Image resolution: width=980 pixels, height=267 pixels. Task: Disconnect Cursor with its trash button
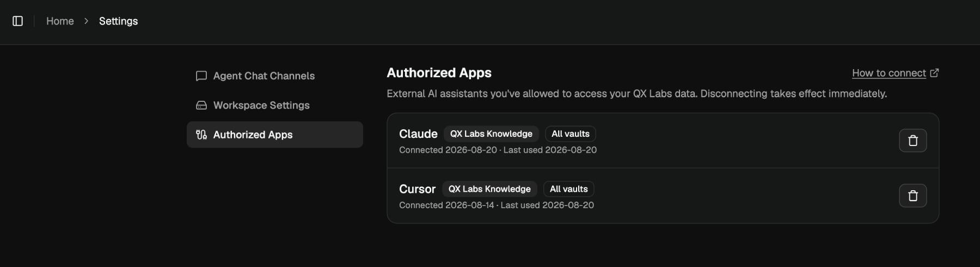[913, 196]
